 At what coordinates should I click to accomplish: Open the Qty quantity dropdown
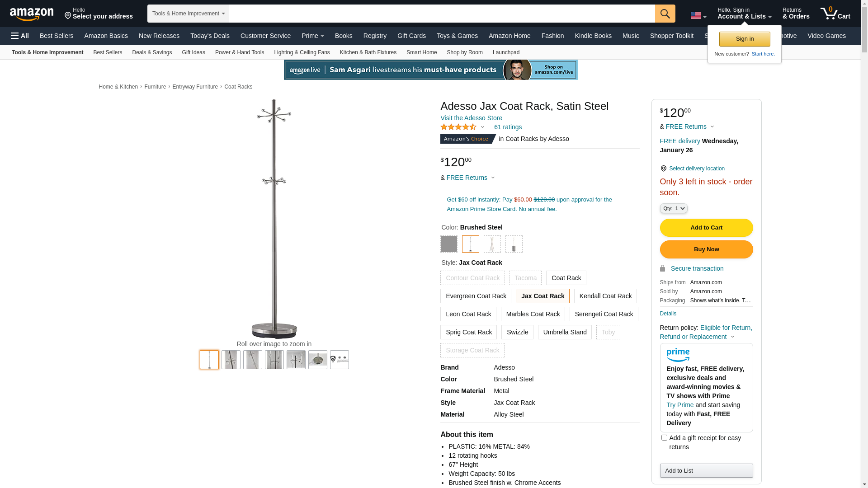(673, 208)
